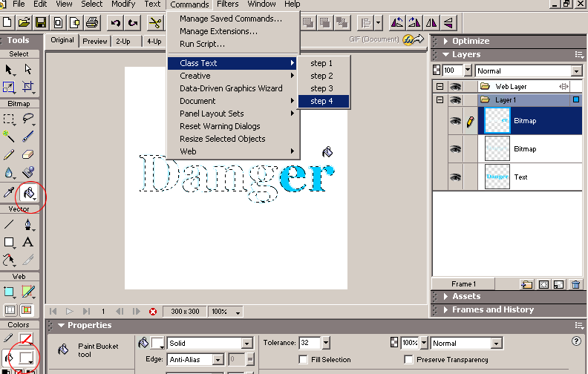
Task: Select the Magic Wand tool
Action: (9, 137)
